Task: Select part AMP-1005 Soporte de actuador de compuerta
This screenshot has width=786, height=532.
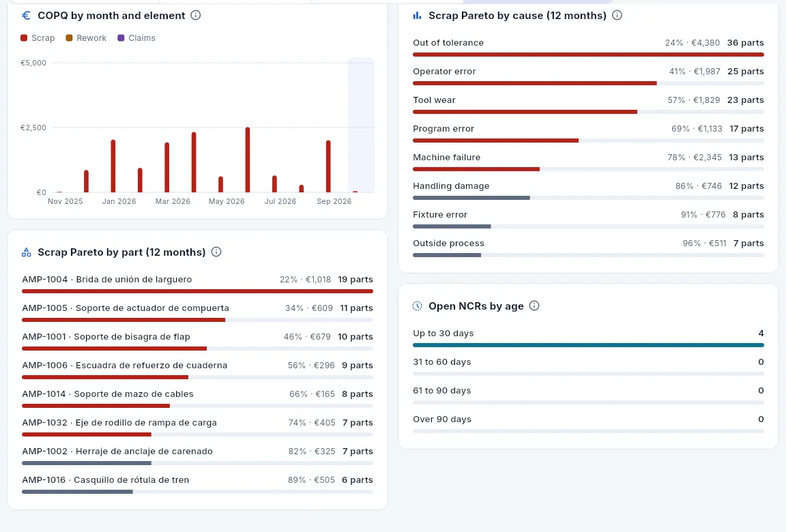Action: 126,308
